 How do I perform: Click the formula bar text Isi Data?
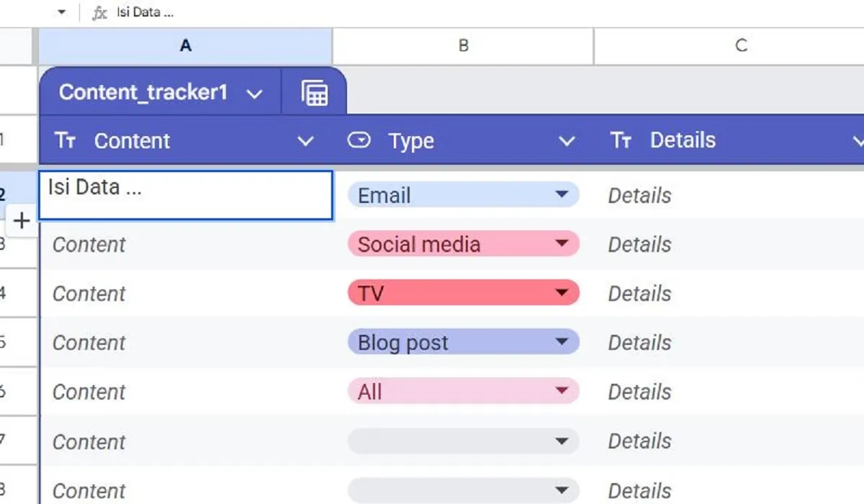click(x=145, y=13)
